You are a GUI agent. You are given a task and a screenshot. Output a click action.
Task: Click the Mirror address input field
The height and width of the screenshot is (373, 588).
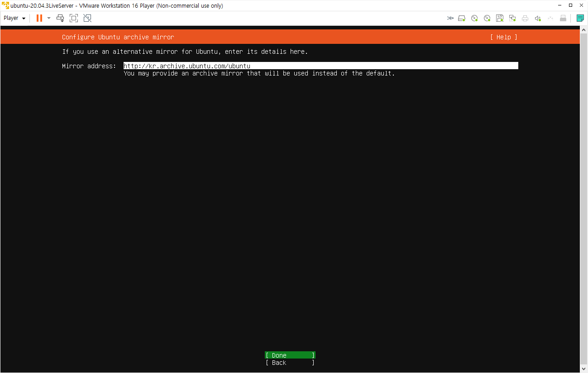[320, 66]
